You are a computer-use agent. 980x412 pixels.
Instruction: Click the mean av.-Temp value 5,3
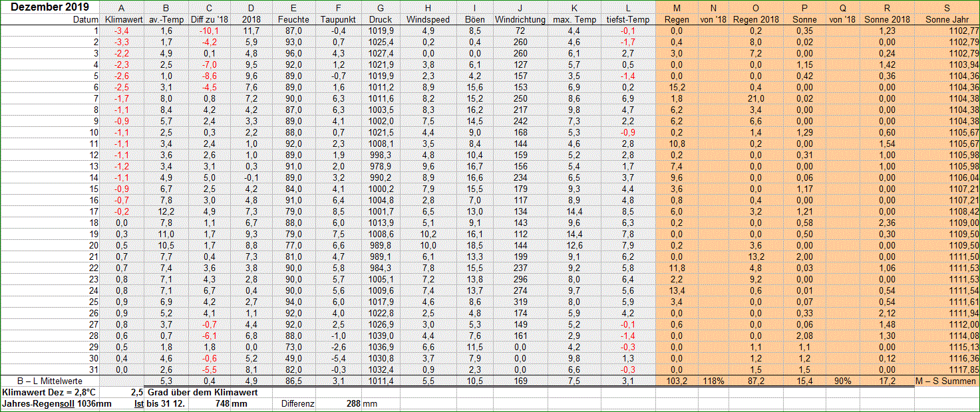pos(166,381)
